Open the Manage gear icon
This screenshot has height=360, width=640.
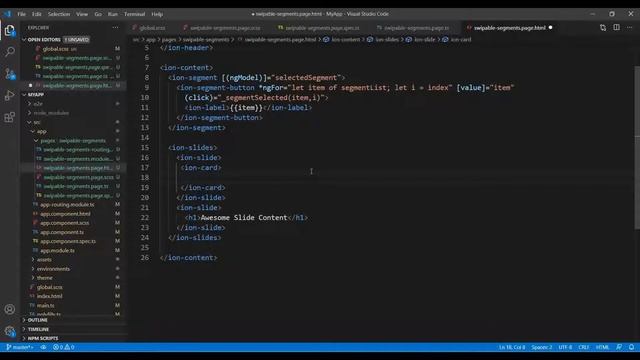pos(9,331)
